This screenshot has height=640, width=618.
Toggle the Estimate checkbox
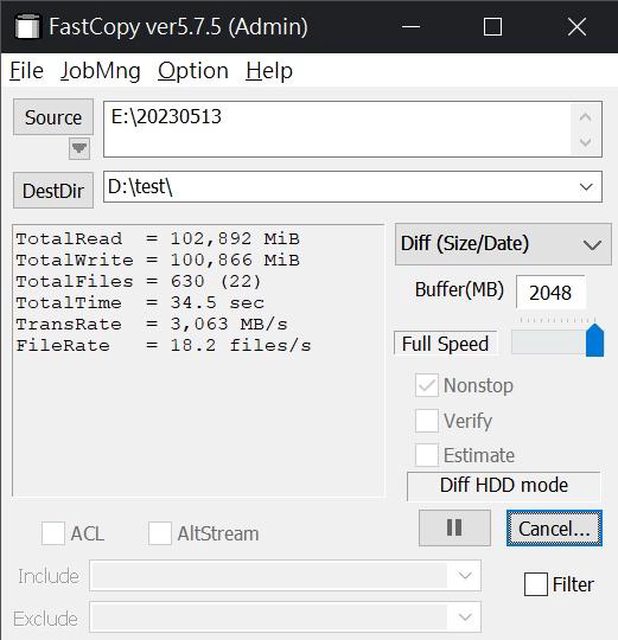427,455
